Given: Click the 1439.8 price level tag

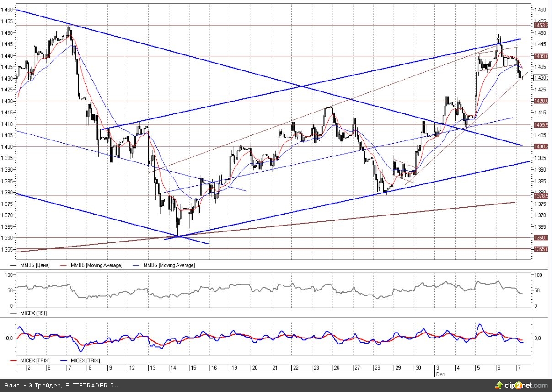Looking at the screenshot, I should tap(540, 56).
